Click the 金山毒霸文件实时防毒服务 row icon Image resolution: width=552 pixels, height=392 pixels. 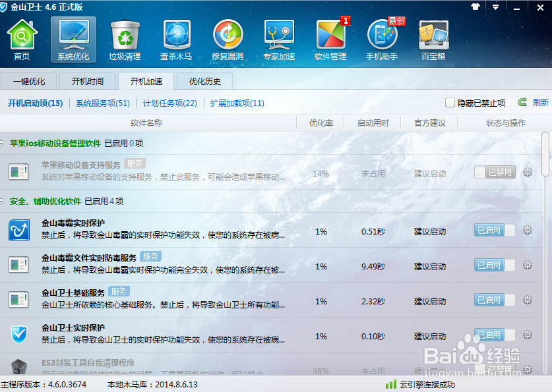(18, 265)
